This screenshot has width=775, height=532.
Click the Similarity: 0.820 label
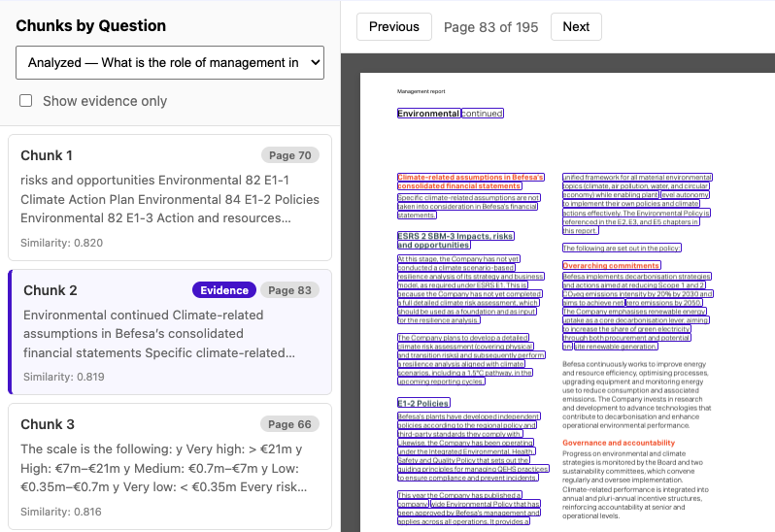pos(62,243)
